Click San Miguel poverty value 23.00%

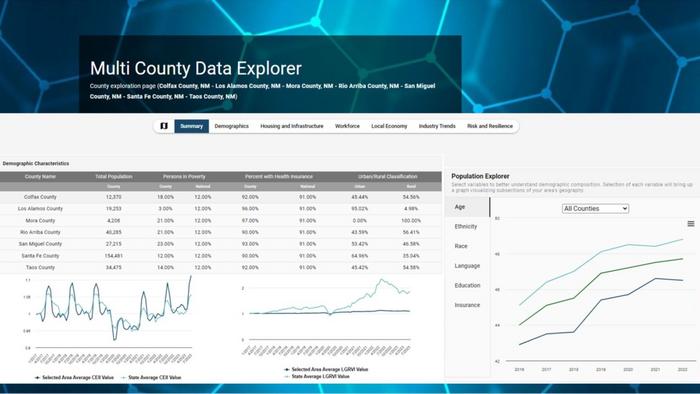pyautogui.click(x=165, y=244)
